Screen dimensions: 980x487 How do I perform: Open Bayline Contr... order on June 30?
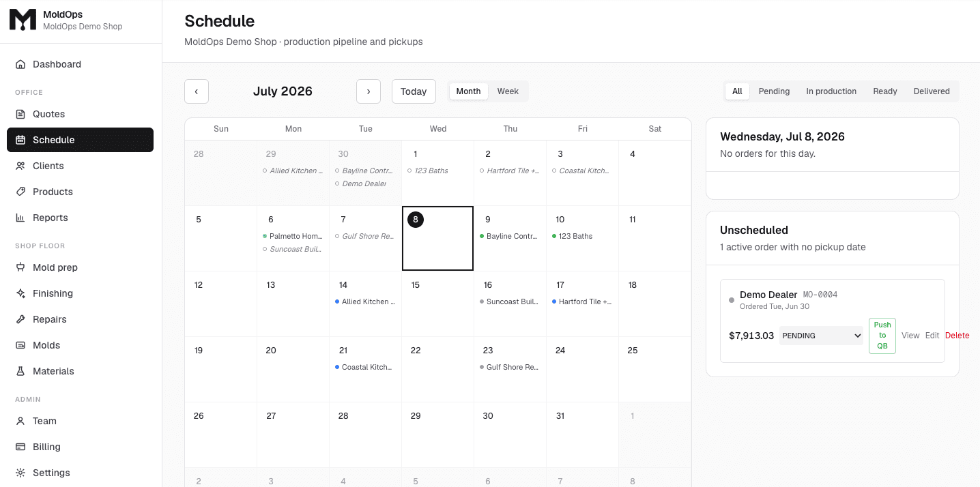(x=365, y=171)
